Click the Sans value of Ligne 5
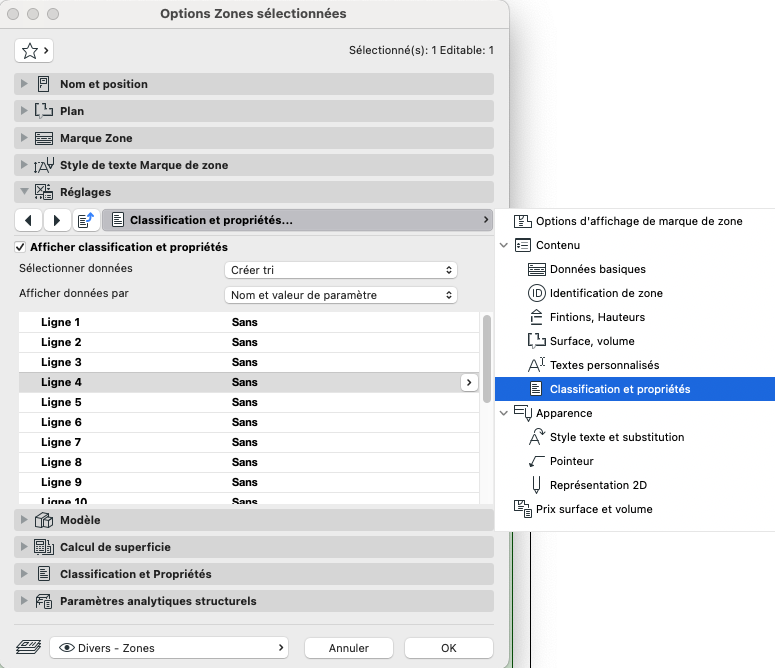Image resolution: width=775 pixels, height=668 pixels. 245,402
